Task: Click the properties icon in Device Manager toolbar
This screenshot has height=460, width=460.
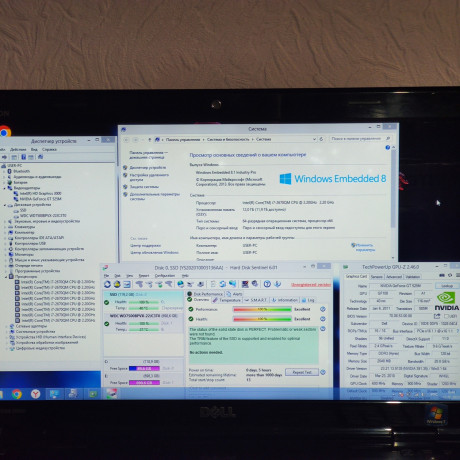Action: 14,157
